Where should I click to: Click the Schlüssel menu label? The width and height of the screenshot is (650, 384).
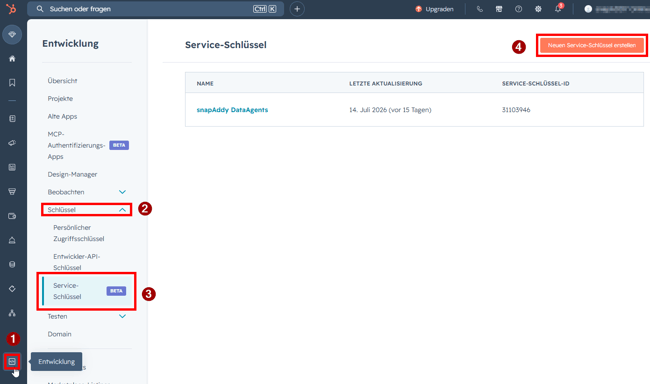click(x=61, y=210)
